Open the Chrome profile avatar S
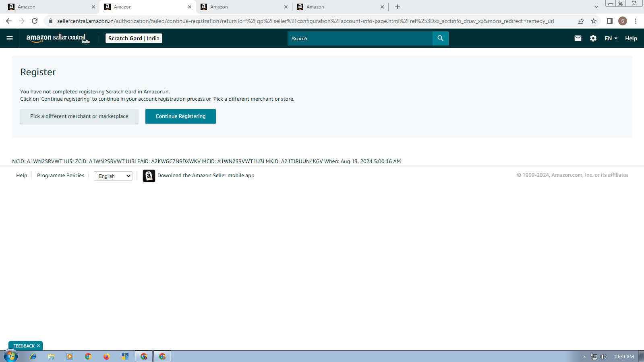Screen dimensions: 644x362 [622, 21]
